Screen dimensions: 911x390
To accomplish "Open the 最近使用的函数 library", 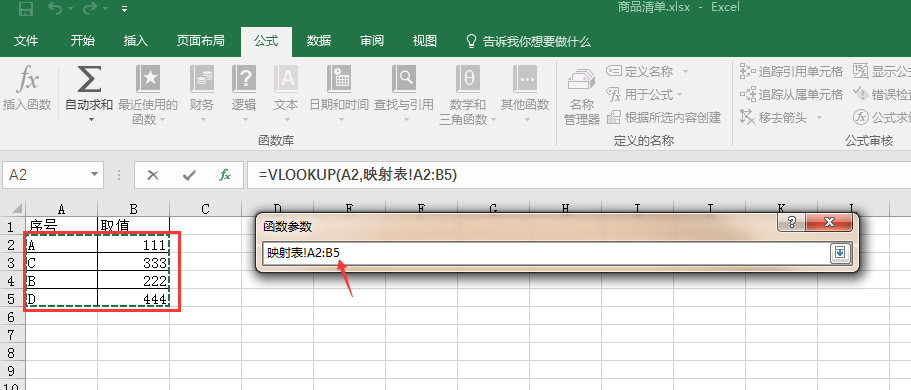I will 148,95.
